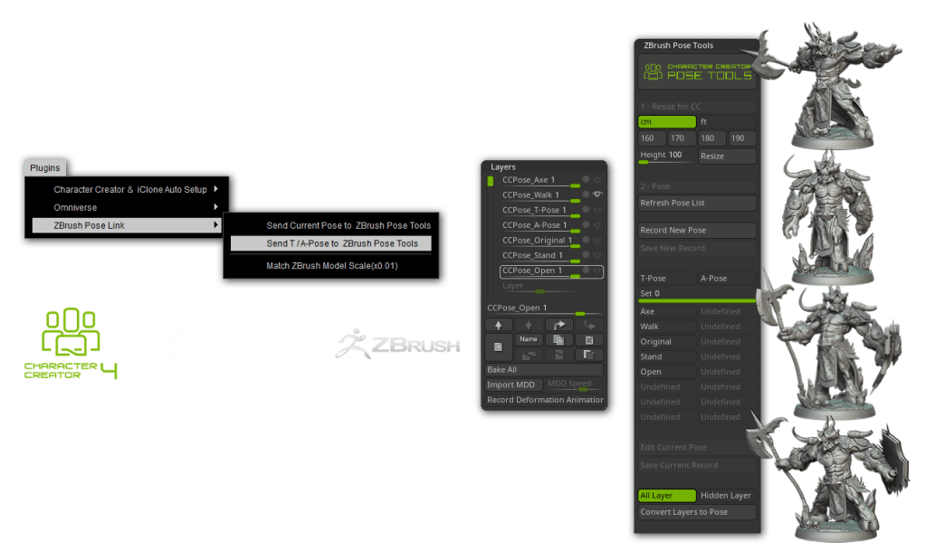Set height preset to 190
The image size is (926, 560).
pos(742,138)
